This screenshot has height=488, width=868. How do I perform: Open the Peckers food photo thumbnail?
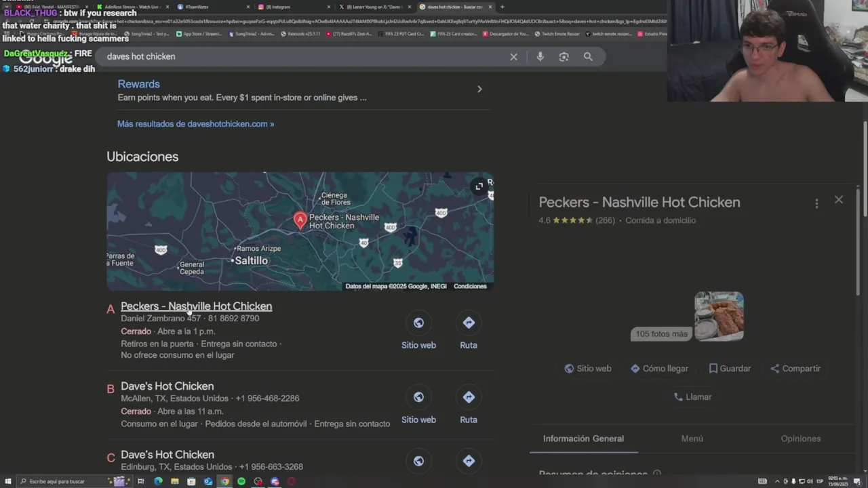coord(719,315)
